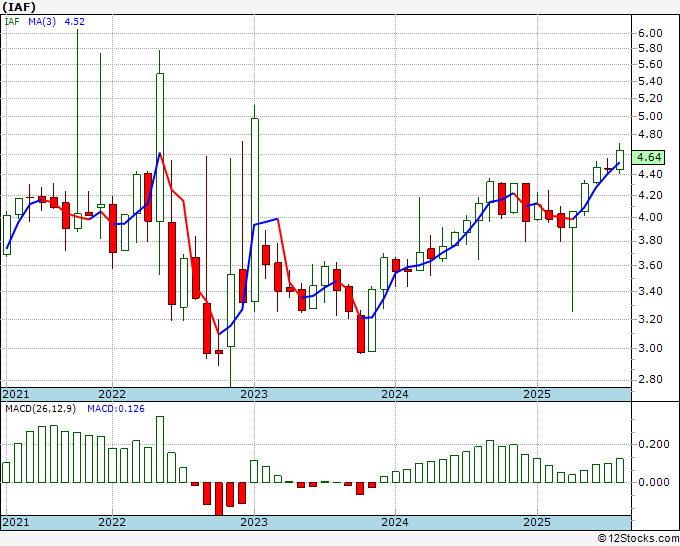Click the 2022 label under MACD panel
Screen dimensions: 680x546
(112, 522)
